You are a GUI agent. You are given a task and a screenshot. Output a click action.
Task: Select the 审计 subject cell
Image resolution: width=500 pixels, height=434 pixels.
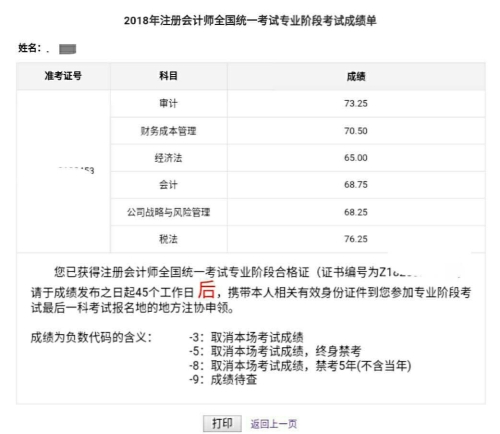click(169, 103)
